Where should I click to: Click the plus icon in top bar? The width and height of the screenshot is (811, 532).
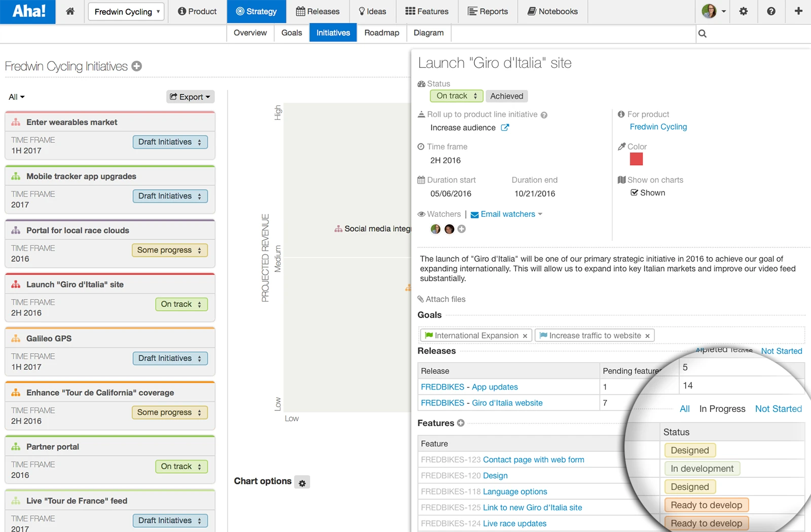click(x=798, y=11)
